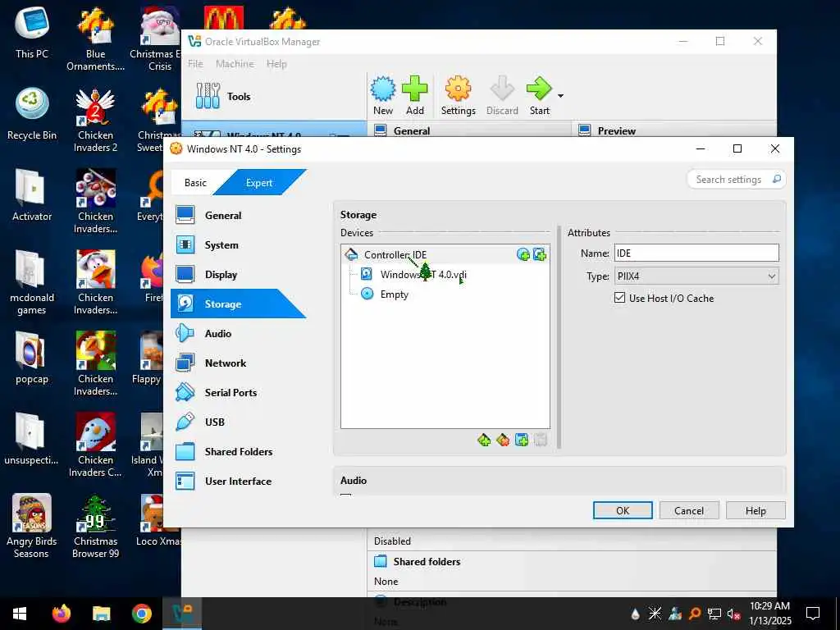Click Add in VirtualBox Manager toolbar
This screenshot has width=840, height=630.
click(x=414, y=96)
